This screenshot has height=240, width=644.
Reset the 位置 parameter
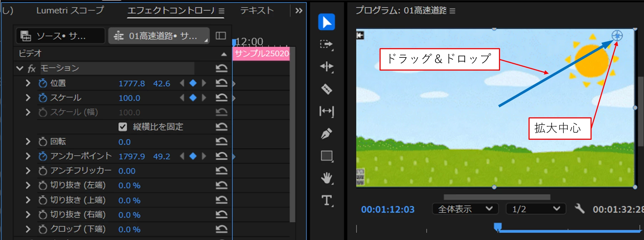click(221, 83)
